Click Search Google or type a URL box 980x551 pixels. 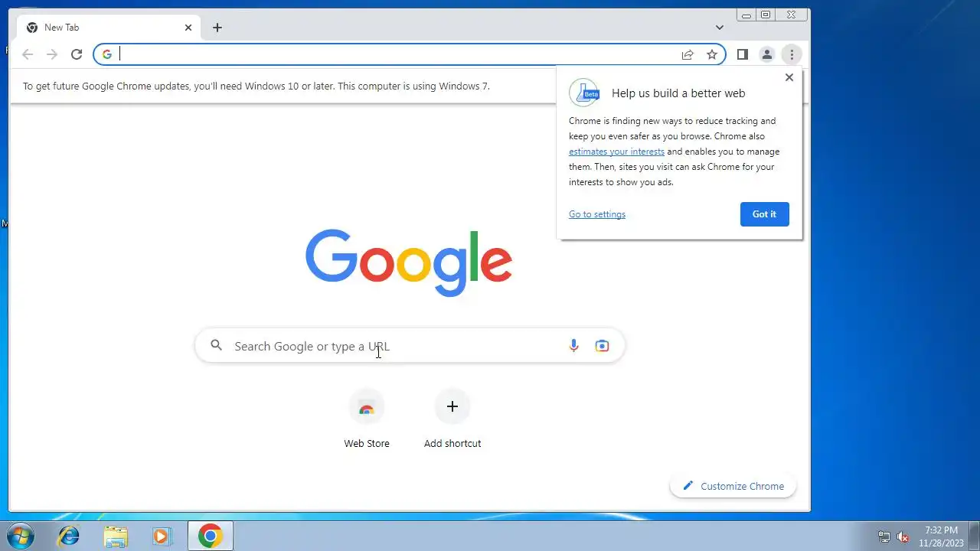pyautogui.click(x=410, y=346)
